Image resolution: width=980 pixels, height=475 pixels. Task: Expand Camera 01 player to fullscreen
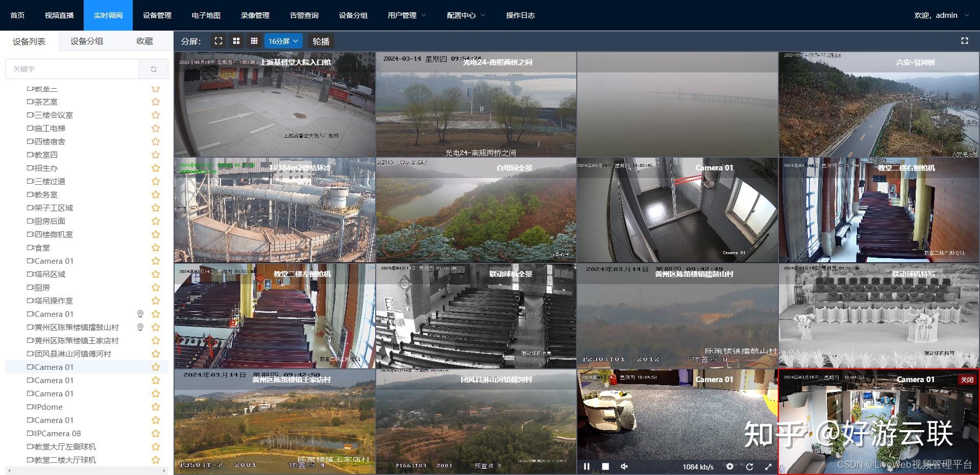768,466
